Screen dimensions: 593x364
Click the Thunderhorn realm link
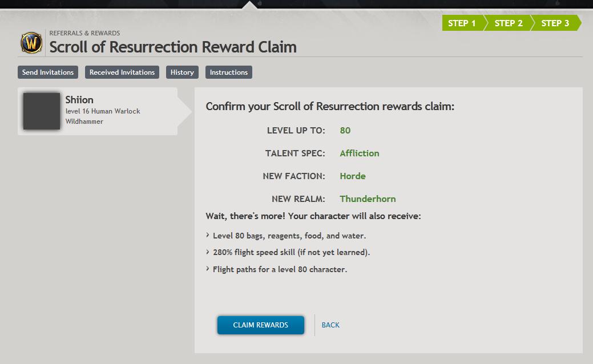368,199
